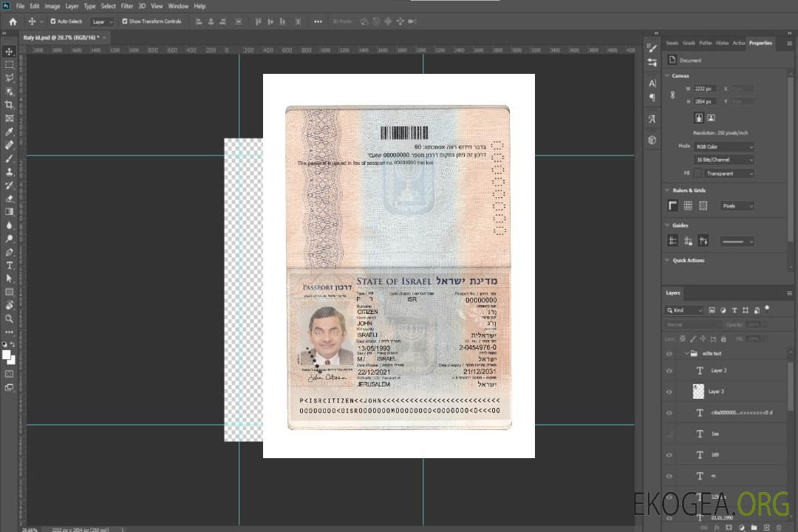Open the Image menu
This screenshot has width=798, height=532.
point(52,6)
